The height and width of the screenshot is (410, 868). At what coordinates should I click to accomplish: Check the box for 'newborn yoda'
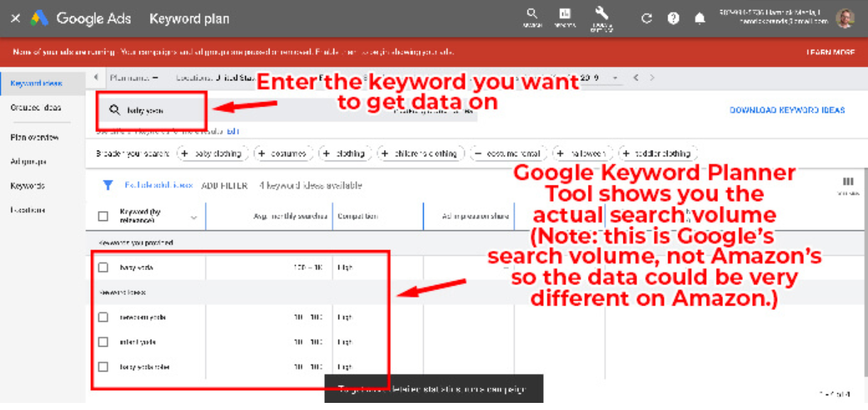[x=103, y=317]
